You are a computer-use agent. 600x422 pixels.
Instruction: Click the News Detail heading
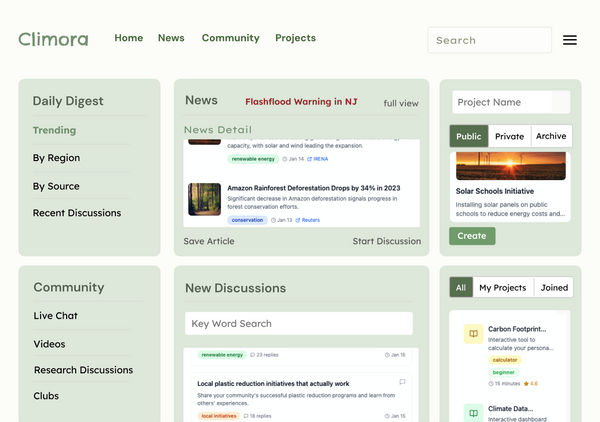coord(218,130)
